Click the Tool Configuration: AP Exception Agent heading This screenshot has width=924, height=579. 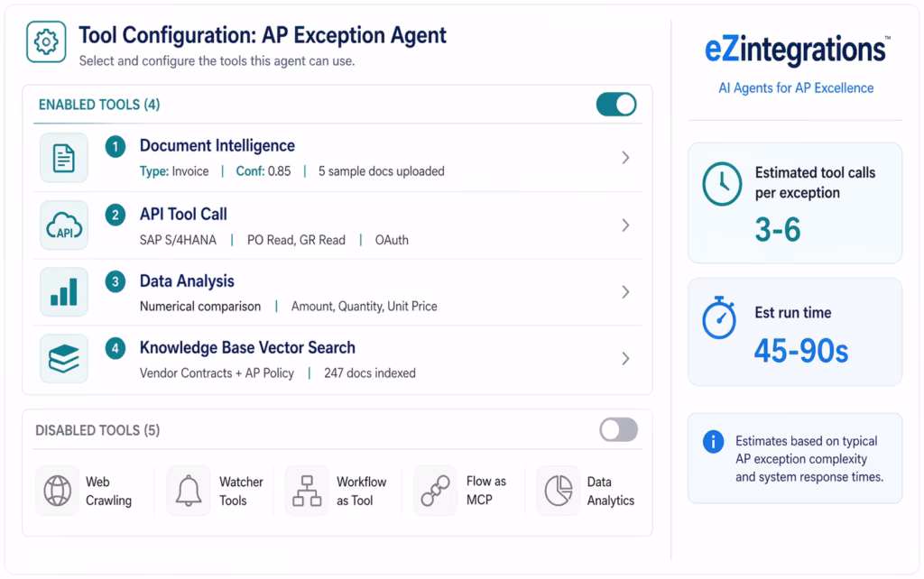(263, 35)
